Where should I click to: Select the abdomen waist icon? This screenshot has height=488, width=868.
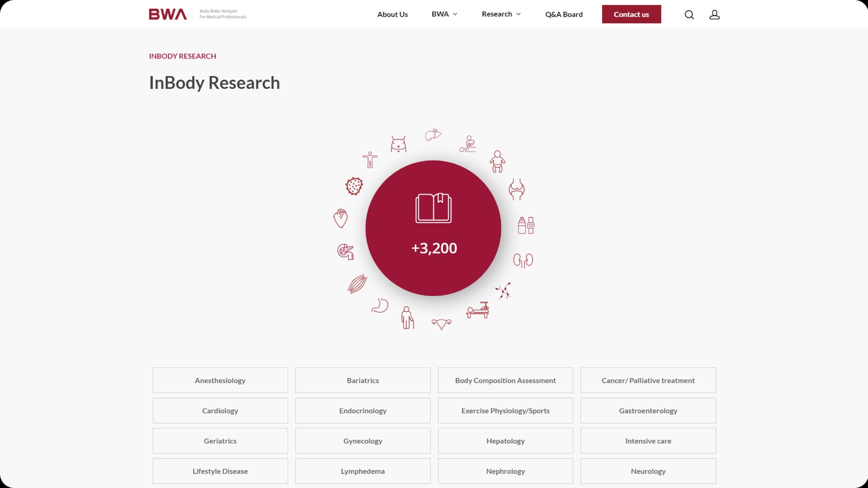(x=398, y=144)
